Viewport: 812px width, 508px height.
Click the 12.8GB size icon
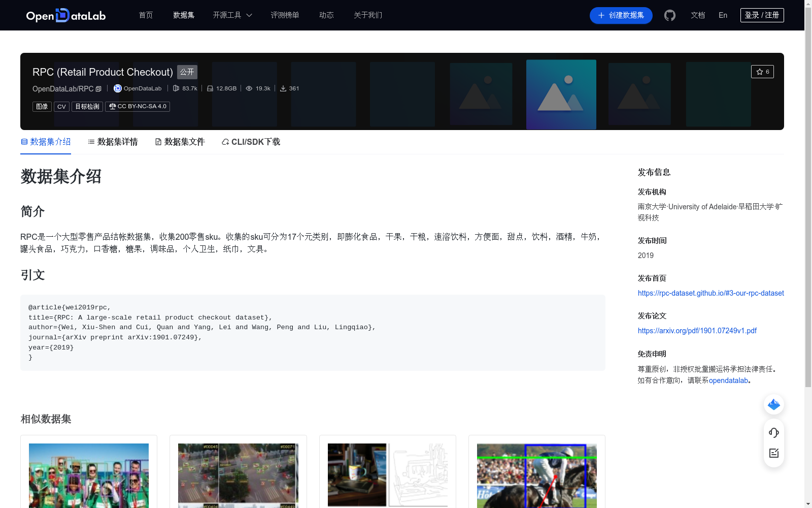pos(210,88)
